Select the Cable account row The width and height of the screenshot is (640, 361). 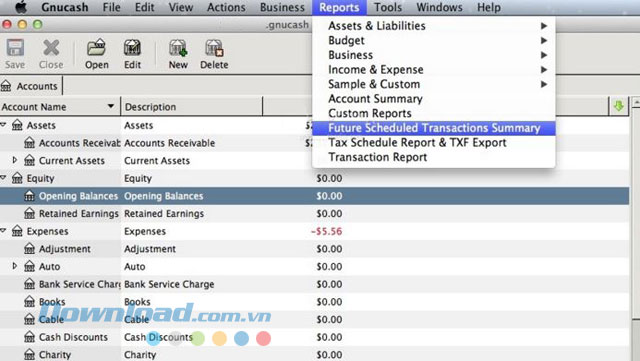click(x=314, y=319)
